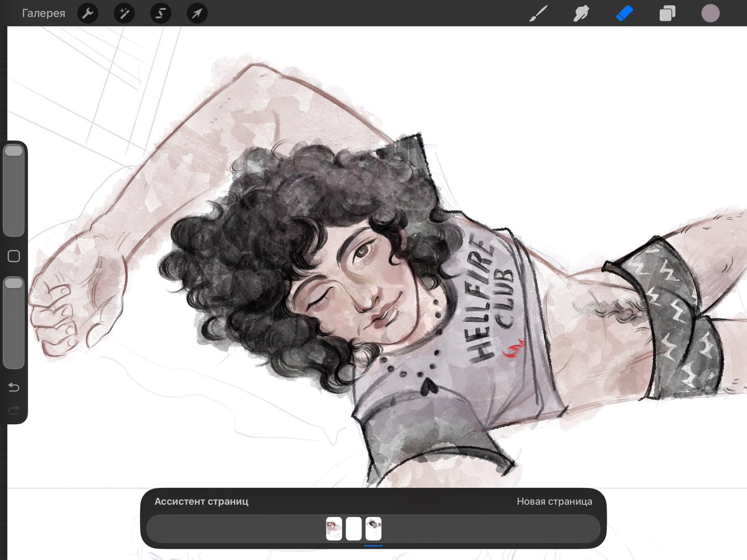Create a page with Новая страница

tap(554, 501)
